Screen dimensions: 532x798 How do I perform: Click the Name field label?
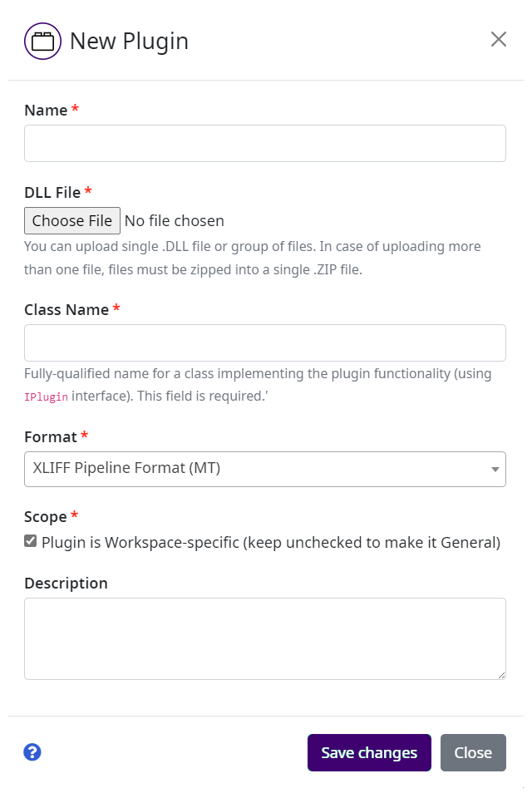[x=46, y=111]
